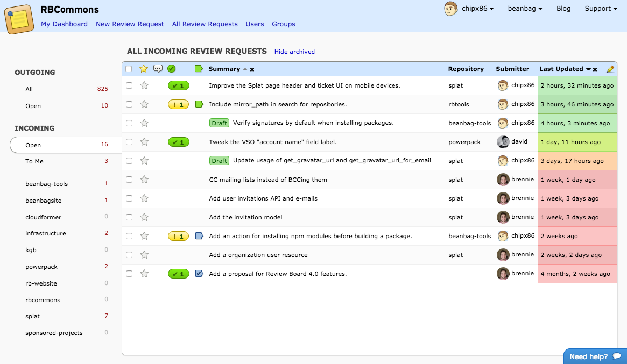Click the RBCommons notepad logo

click(x=19, y=19)
